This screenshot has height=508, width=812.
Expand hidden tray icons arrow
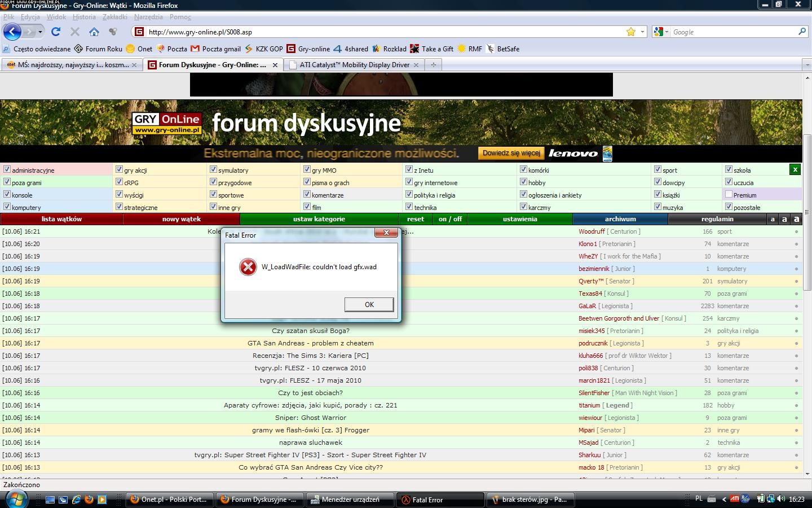[724, 499]
